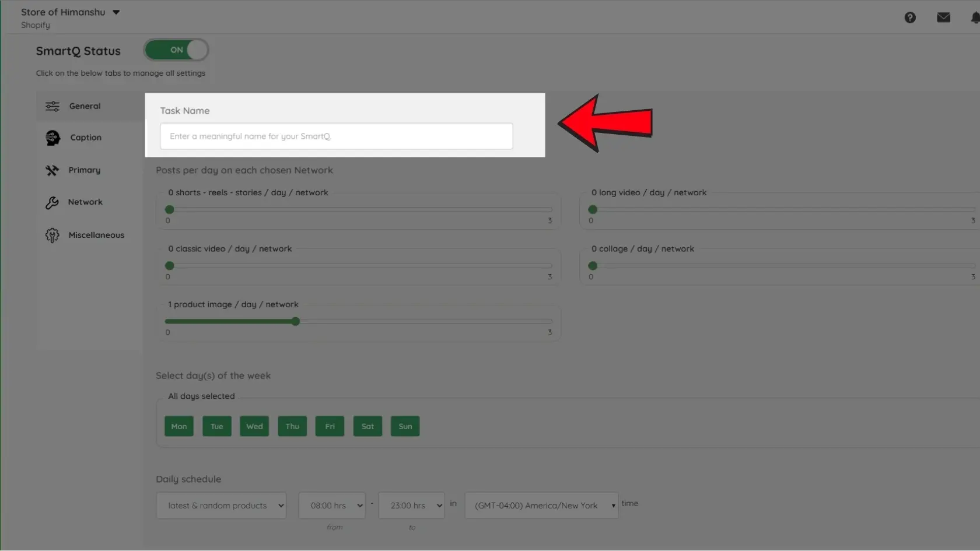Click the Miscellaneous gear-head icon
The image size is (980, 551).
52,235
